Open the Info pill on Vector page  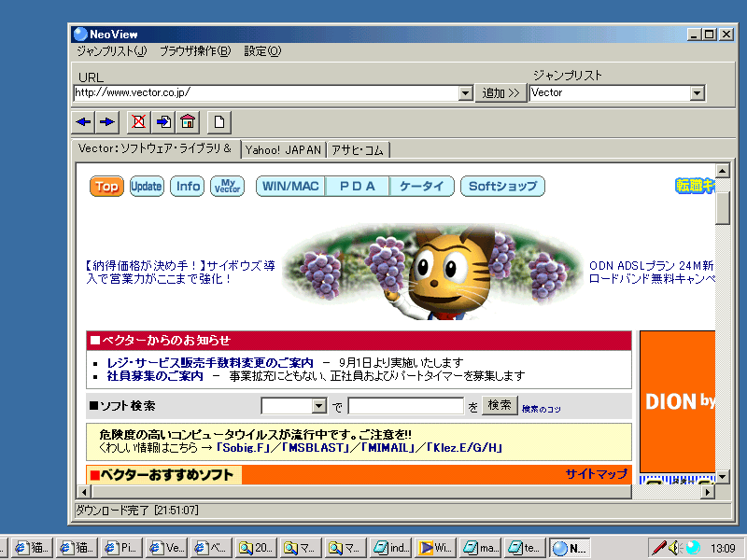click(x=188, y=186)
